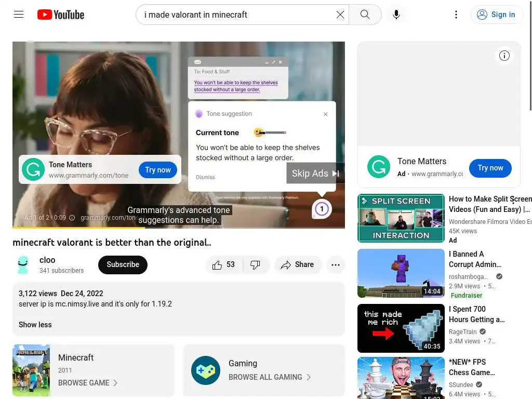The width and height of the screenshot is (532, 399).
Task: Open Grammarly logo in sidebar ad
Action: tap(379, 167)
